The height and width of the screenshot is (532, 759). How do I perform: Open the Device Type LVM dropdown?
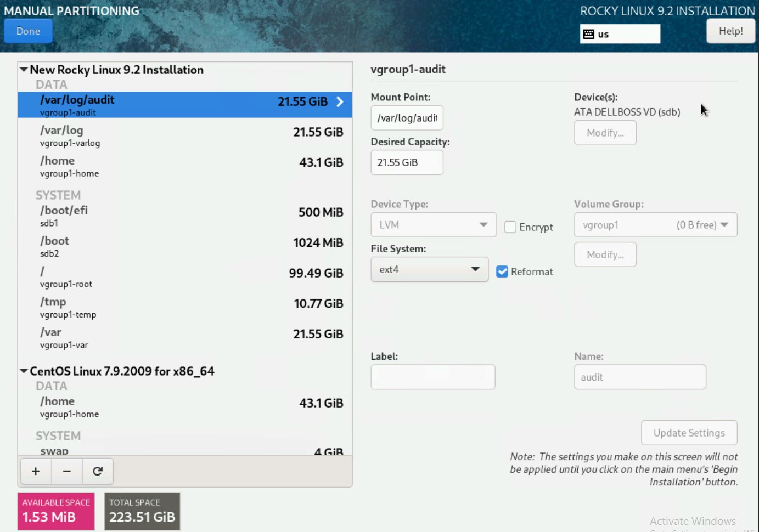tap(433, 225)
